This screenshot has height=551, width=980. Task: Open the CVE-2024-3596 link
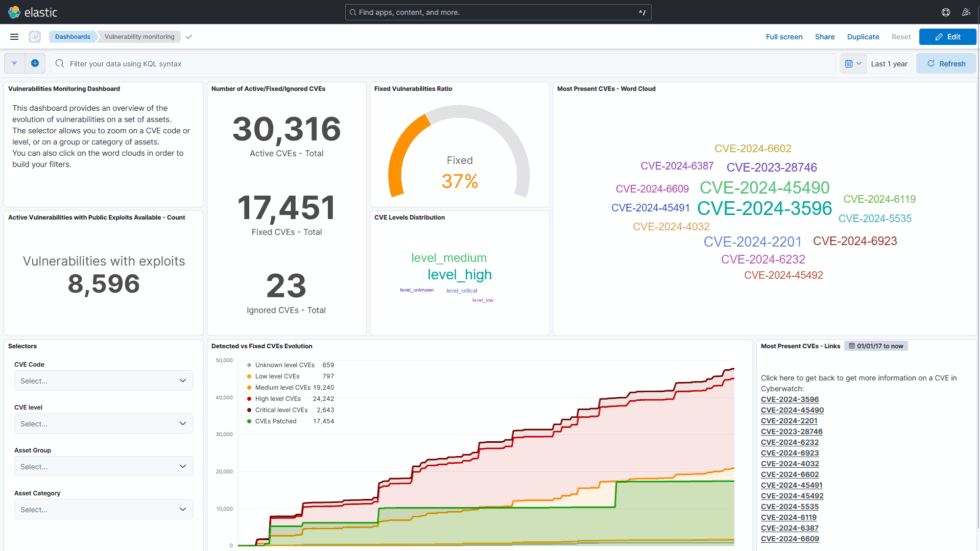tap(789, 399)
